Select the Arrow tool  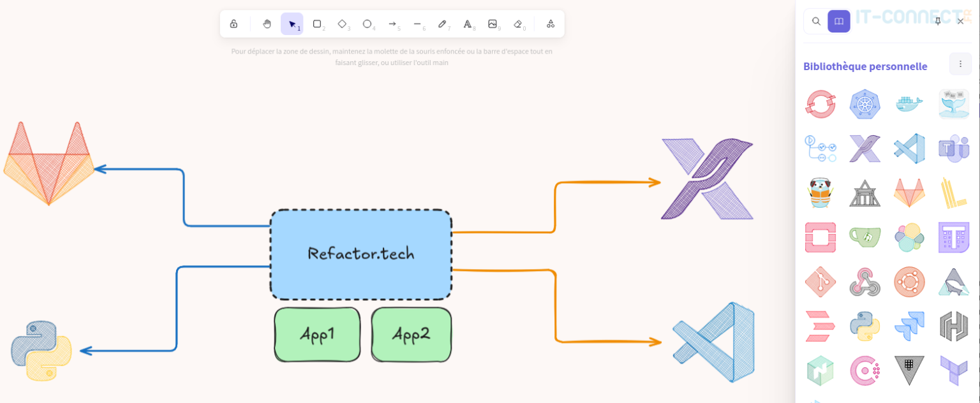click(392, 23)
